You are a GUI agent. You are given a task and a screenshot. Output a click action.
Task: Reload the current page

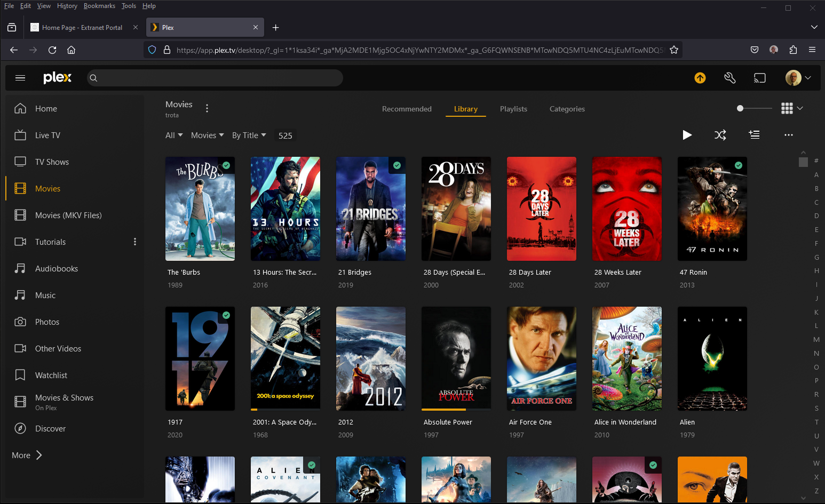pos(52,50)
